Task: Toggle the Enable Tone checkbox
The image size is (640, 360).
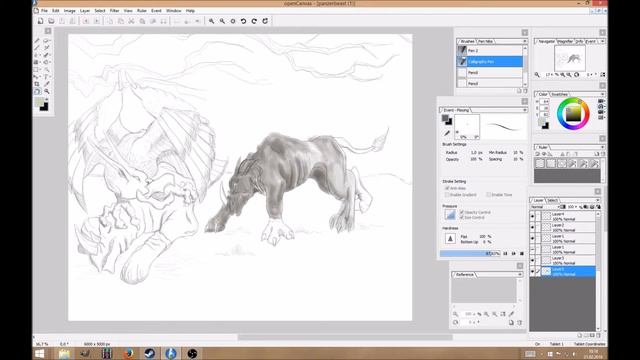Action: tap(489, 195)
